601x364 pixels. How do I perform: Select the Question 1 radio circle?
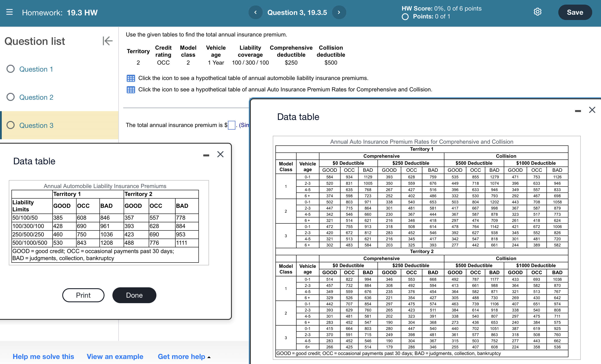click(11, 69)
